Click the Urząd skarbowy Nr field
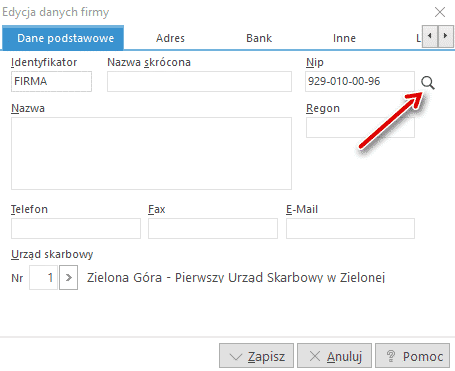This screenshot has height=371, width=455. (43, 277)
